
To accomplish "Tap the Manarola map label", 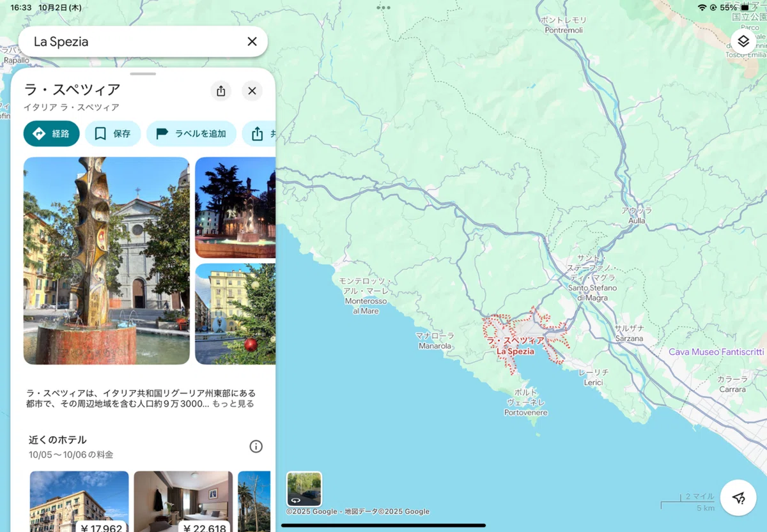I will [x=435, y=341].
